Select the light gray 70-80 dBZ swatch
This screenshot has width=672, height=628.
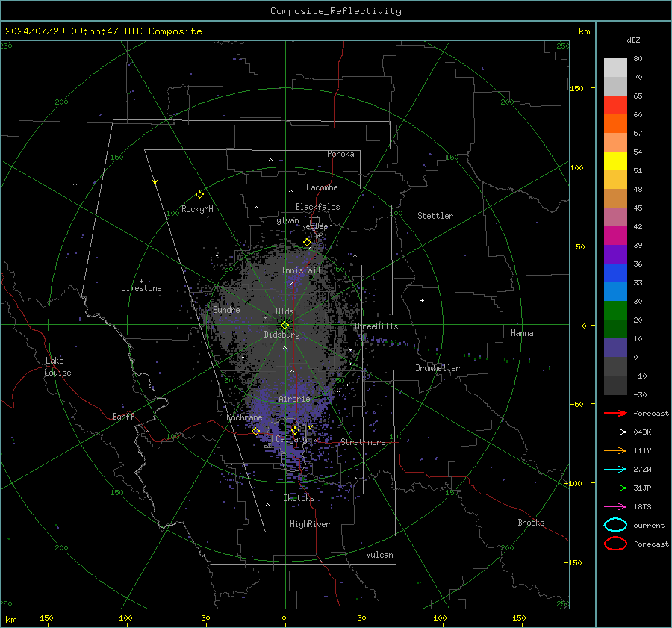615,68
